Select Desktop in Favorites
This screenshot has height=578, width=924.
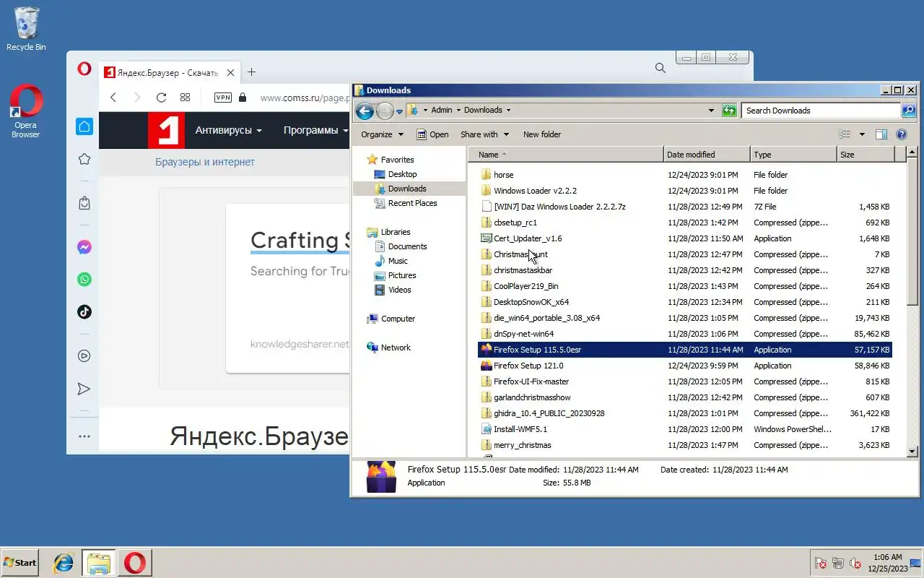(x=402, y=174)
